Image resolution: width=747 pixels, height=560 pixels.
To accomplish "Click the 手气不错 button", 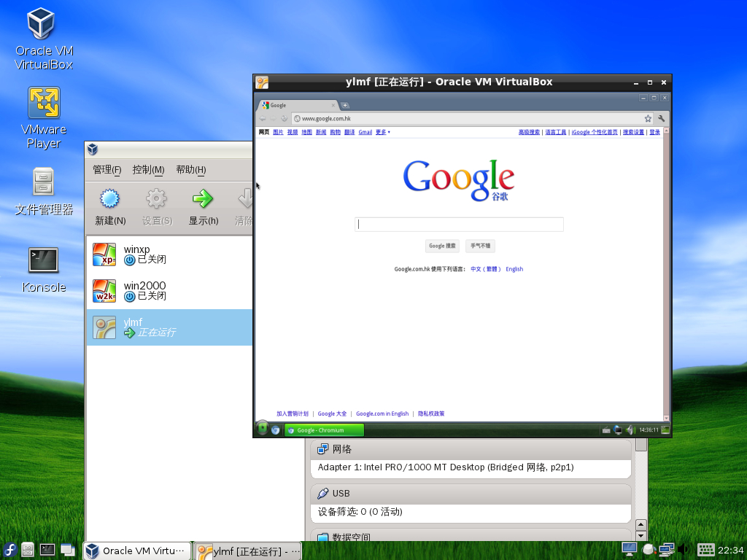I will [480, 246].
